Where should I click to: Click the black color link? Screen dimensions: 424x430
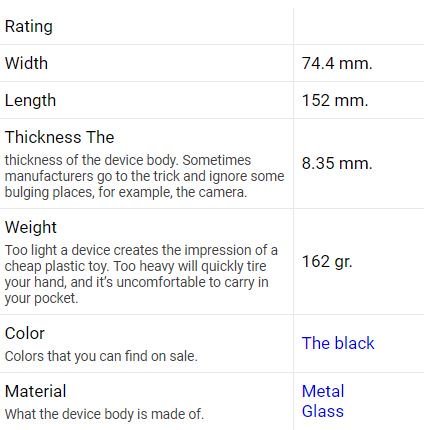pos(338,343)
